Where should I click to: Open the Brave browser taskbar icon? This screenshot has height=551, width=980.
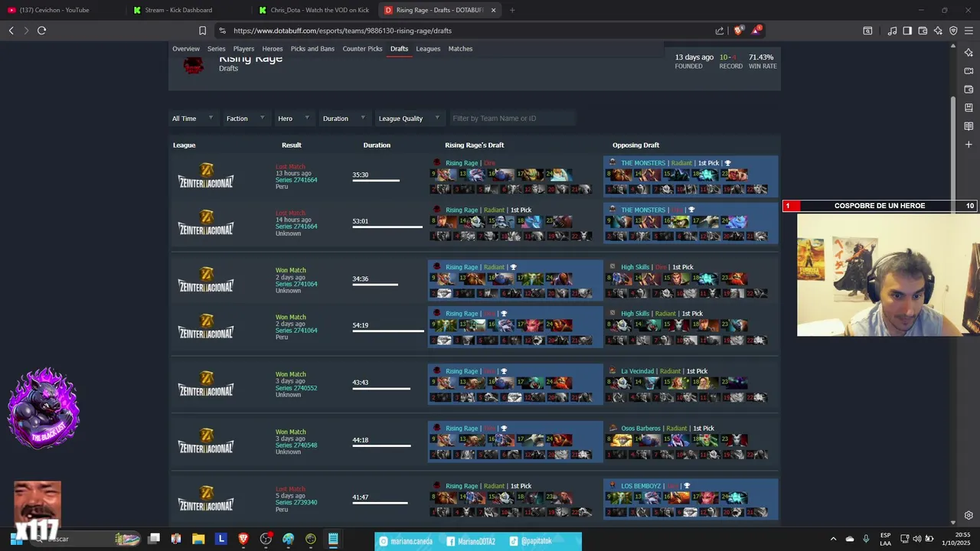pyautogui.click(x=243, y=539)
